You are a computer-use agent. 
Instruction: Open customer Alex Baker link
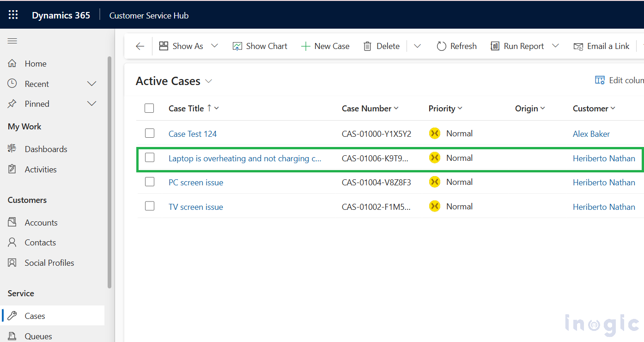[x=591, y=134]
